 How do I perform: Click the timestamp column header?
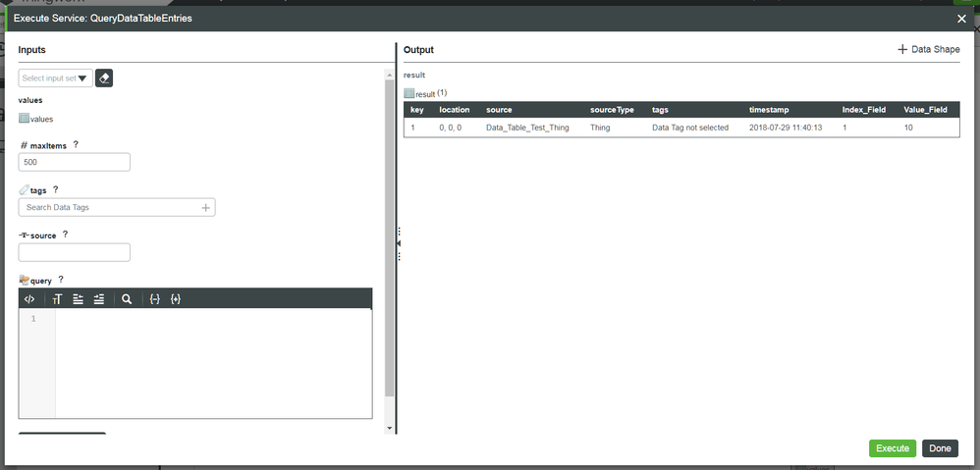coord(769,110)
